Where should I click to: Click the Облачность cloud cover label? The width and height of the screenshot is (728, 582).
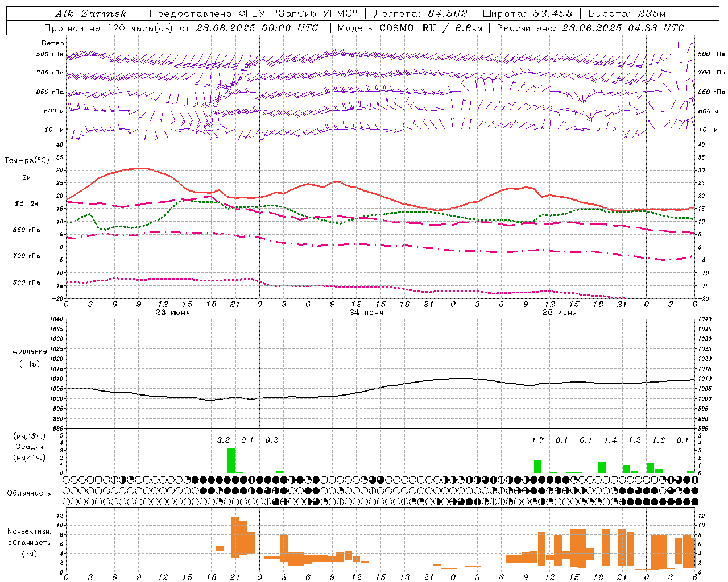29,493
